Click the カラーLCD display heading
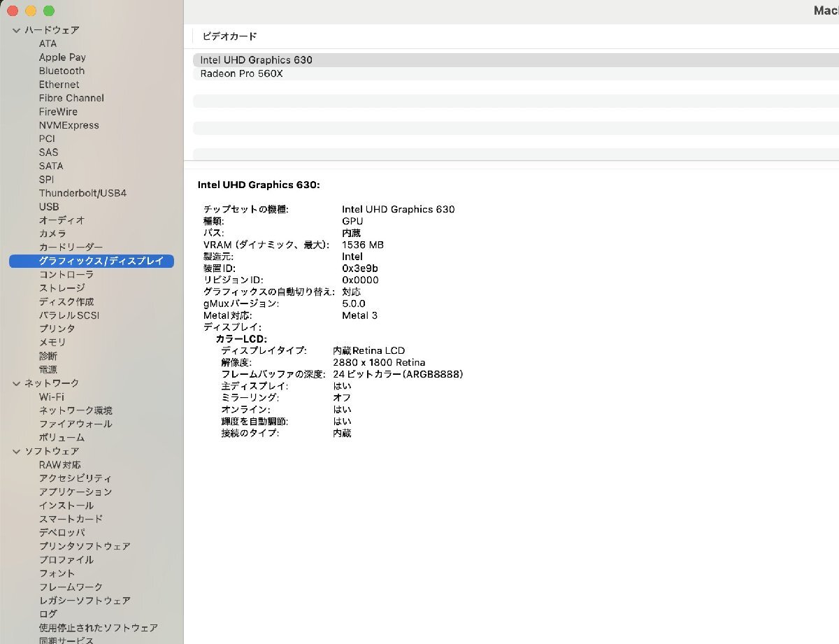The image size is (839, 644). click(241, 339)
